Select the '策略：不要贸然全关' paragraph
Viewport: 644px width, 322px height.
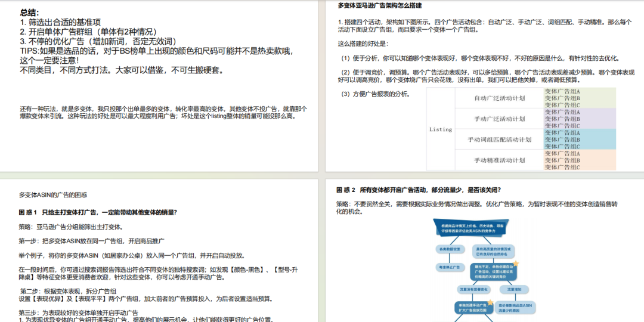click(477, 208)
